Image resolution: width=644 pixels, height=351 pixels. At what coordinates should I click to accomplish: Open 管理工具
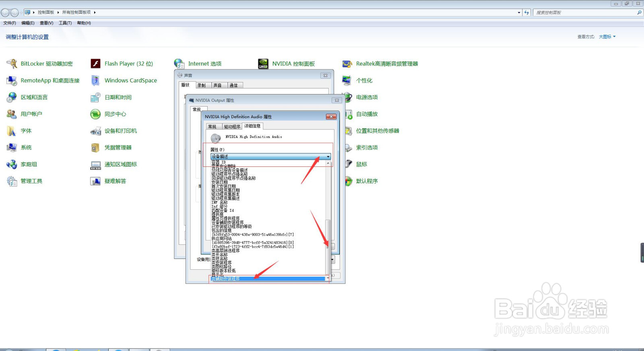24,181
